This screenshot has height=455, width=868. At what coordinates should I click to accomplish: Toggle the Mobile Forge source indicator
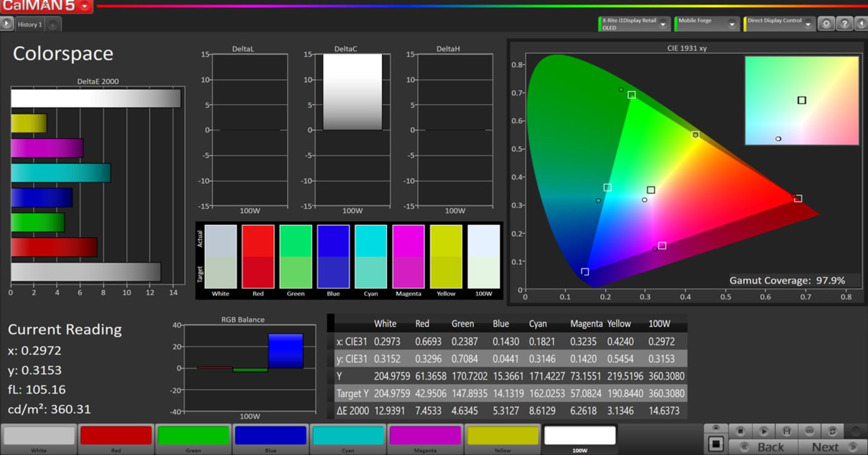coord(677,23)
